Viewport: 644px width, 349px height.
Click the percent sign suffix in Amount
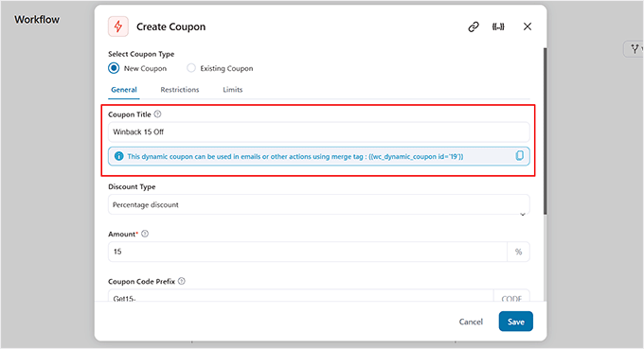518,252
